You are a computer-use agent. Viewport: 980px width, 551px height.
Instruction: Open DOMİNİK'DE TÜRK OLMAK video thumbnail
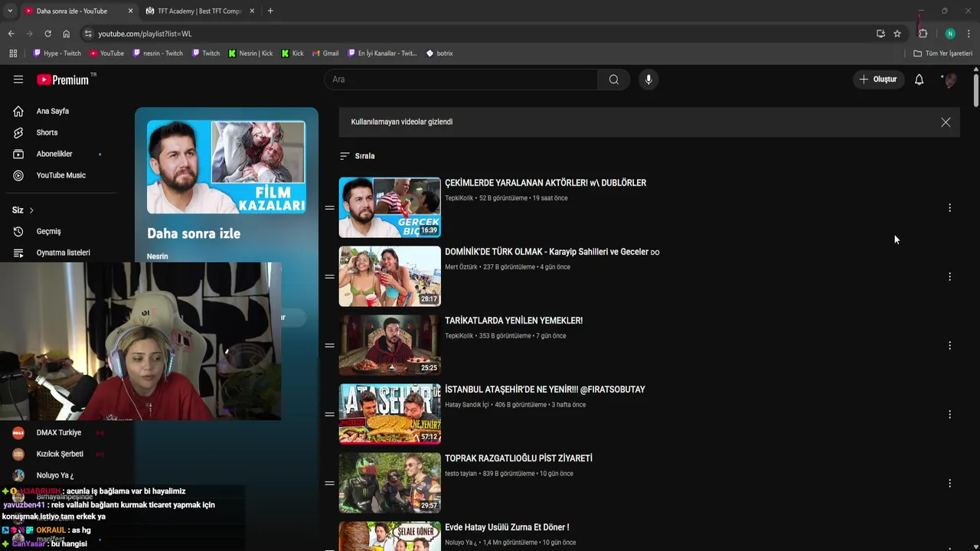[390, 276]
